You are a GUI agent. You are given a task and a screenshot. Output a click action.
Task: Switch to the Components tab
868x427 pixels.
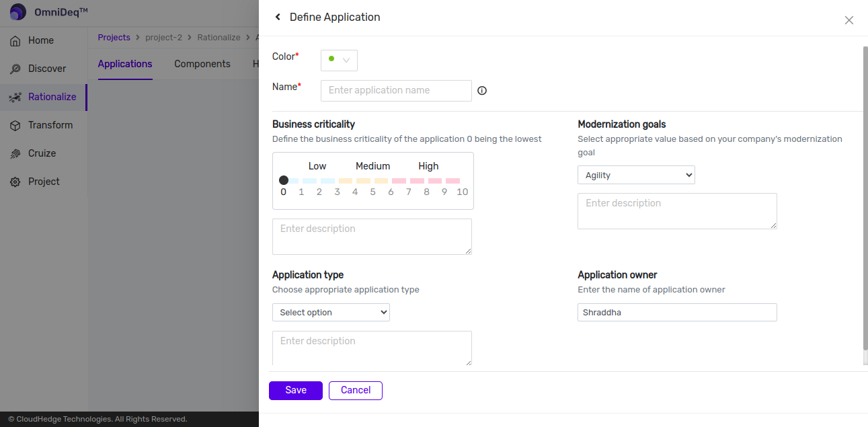coord(202,64)
